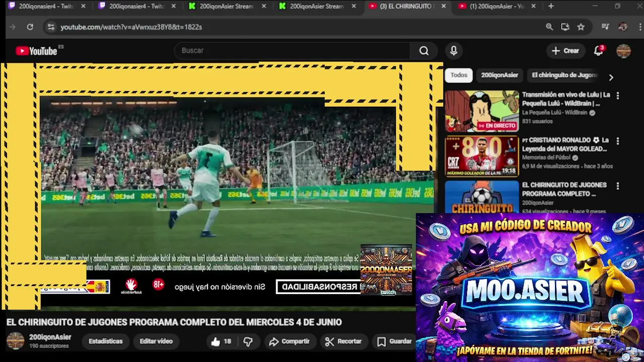
Task: Open the notifications bell
Action: pos(598,50)
